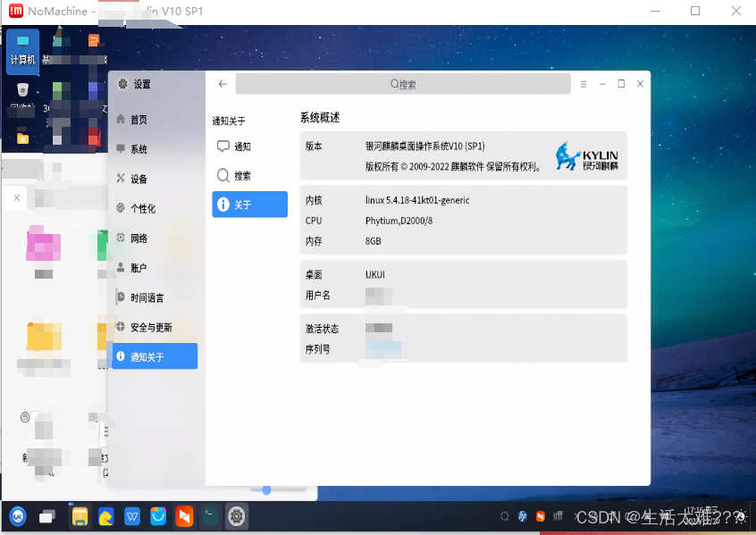756x535 pixels.
Task: Click the KYLIN logo in the version card
Action: pyautogui.click(x=586, y=156)
